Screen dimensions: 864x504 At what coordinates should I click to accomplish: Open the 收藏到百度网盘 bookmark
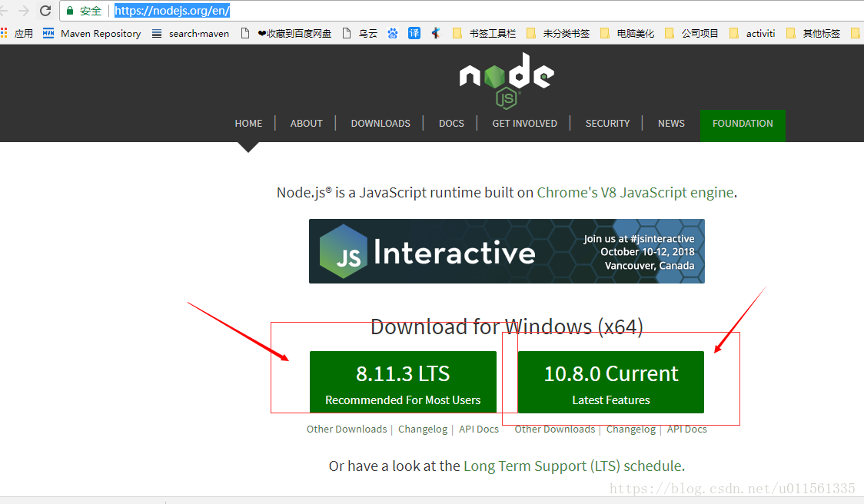(287, 33)
